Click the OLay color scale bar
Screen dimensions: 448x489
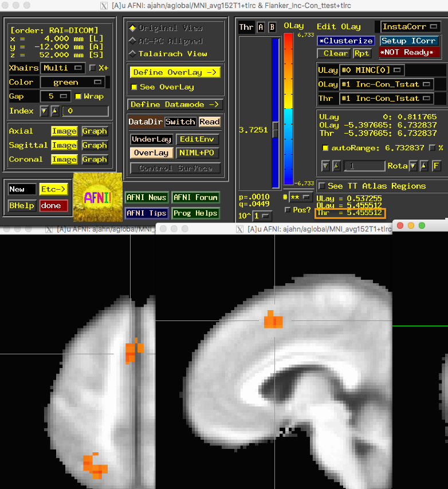[x=288, y=108]
